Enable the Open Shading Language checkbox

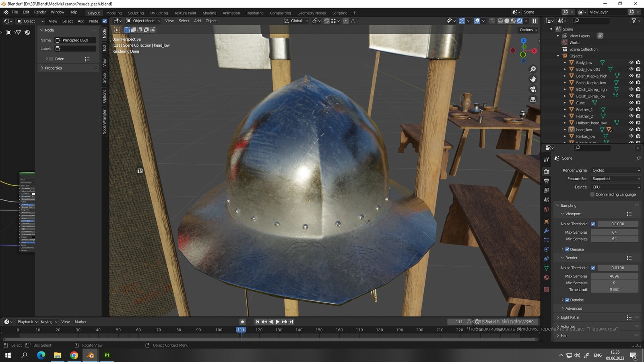592,194
